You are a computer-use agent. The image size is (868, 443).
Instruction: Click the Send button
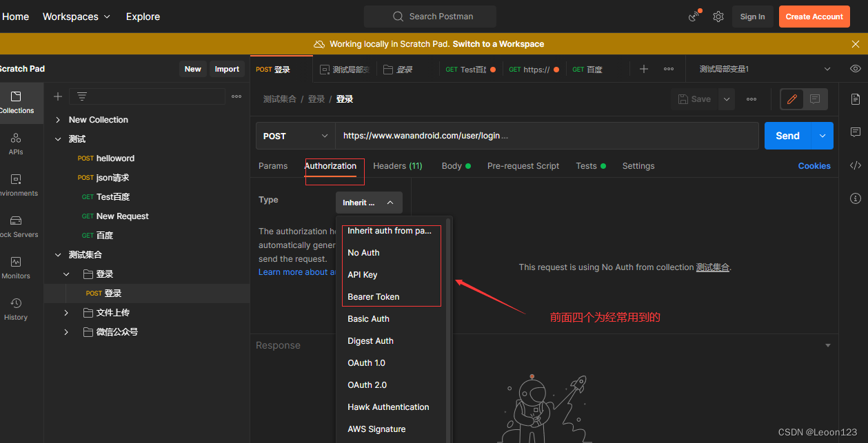[788, 136]
